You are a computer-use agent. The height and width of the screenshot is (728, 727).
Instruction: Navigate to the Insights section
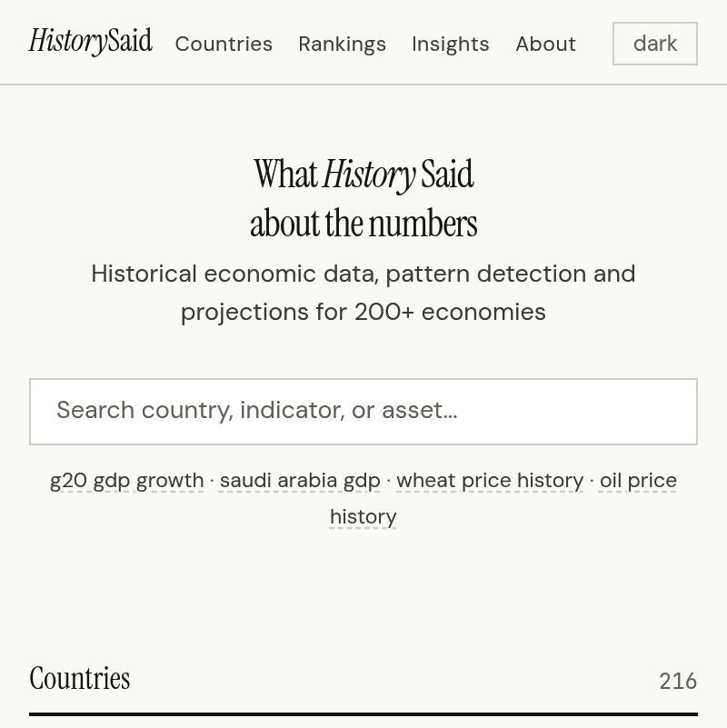click(x=451, y=44)
